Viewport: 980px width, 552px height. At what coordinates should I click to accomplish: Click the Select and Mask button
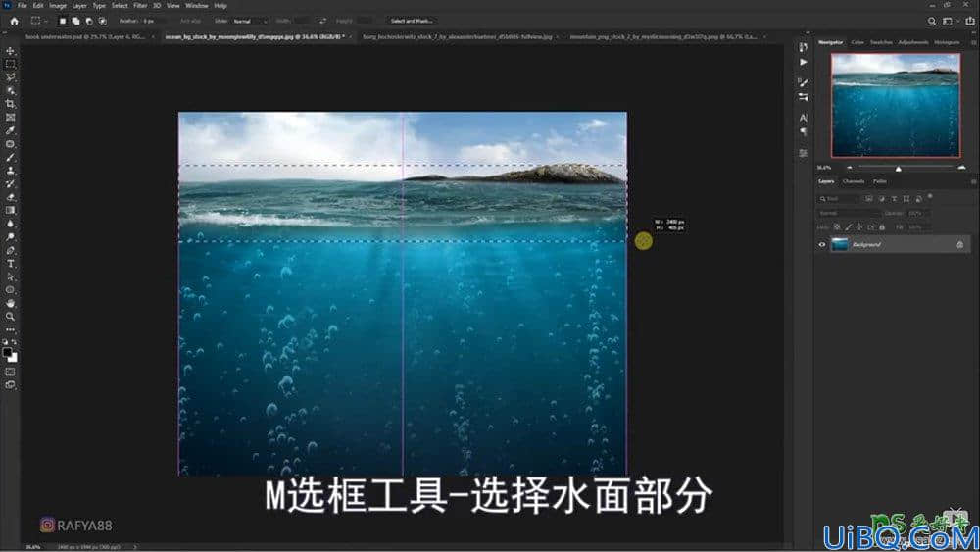pyautogui.click(x=412, y=21)
